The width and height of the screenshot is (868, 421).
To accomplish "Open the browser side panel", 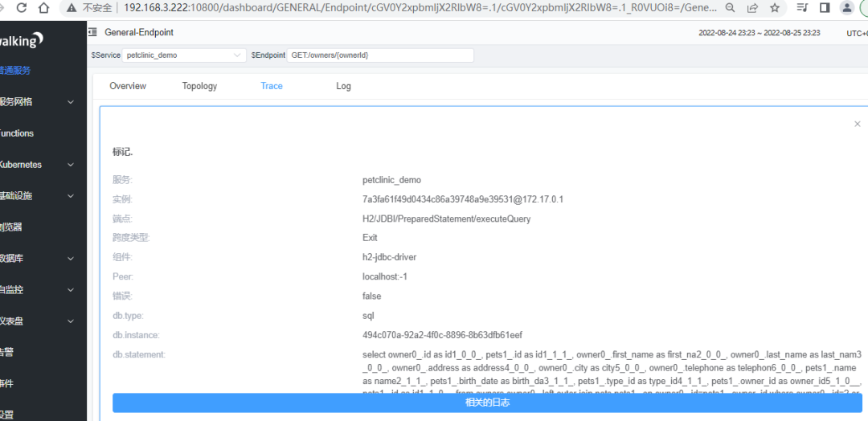I will (x=825, y=8).
